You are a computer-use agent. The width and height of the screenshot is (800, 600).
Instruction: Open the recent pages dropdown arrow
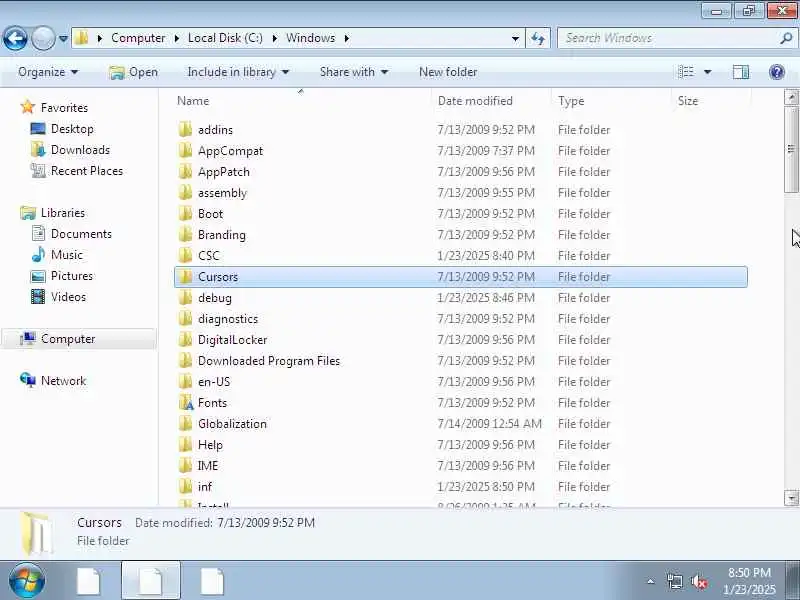coord(63,38)
